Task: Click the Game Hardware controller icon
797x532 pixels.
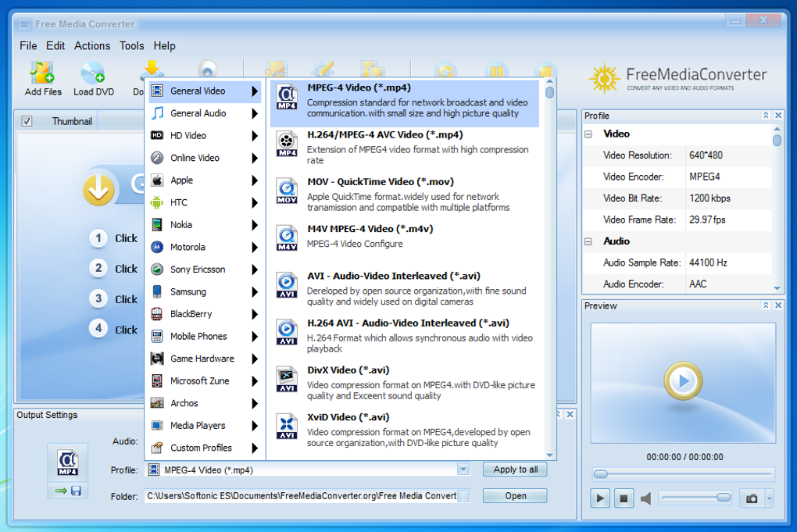Action: 157,359
